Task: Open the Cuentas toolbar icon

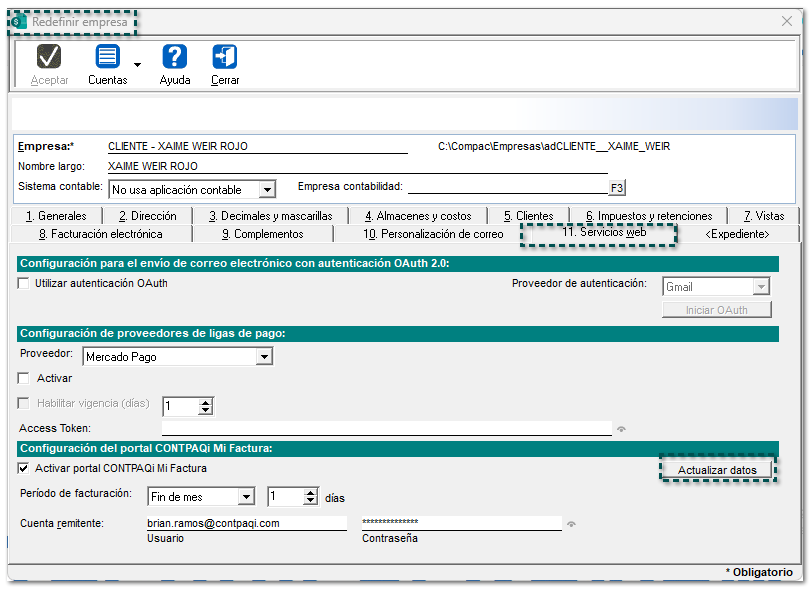Action: pyautogui.click(x=107, y=57)
